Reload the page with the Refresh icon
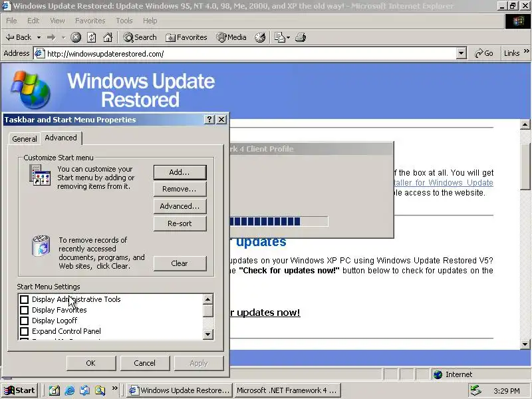The height and width of the screenshot is (399, 532). click(92, 37)
